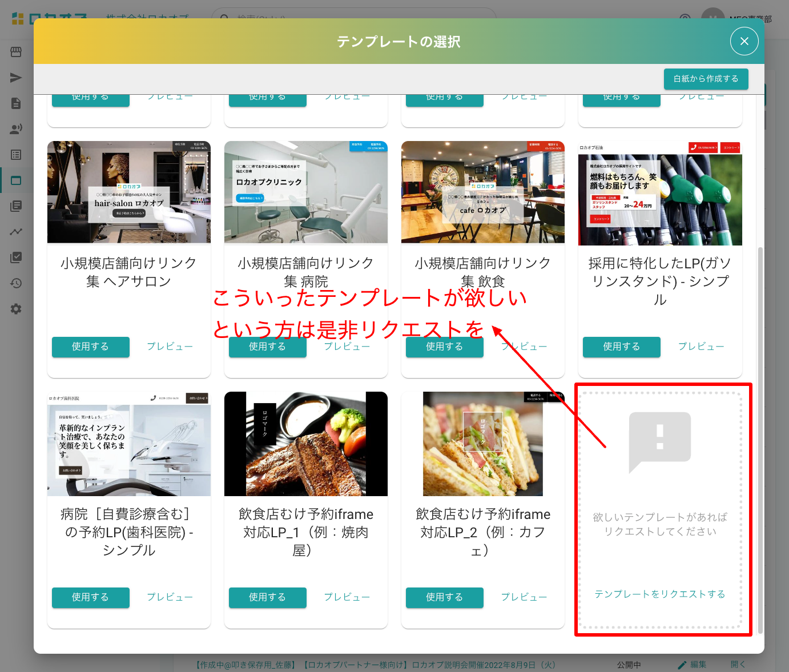Click the history clock sidebar icon
Screen dimensions: 789x672
(x=16, y=283)
